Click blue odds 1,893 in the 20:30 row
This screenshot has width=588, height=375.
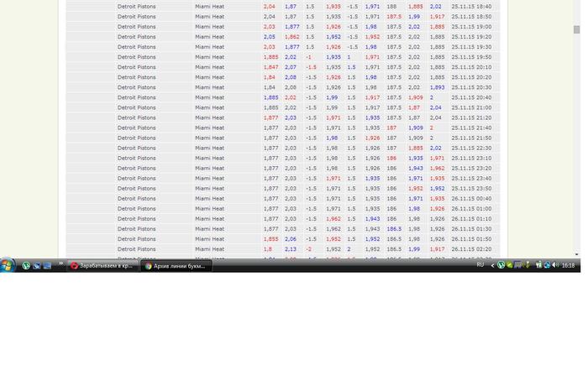438,87
